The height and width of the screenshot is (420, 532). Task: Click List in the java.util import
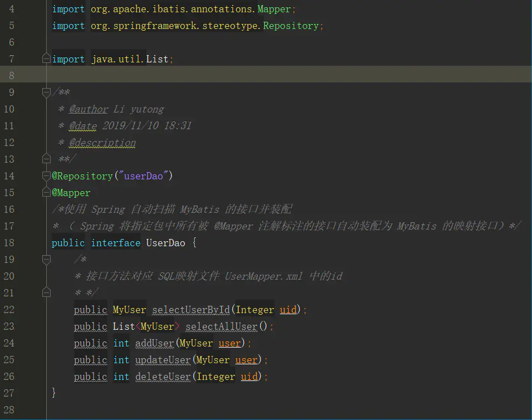pos(157,59)
